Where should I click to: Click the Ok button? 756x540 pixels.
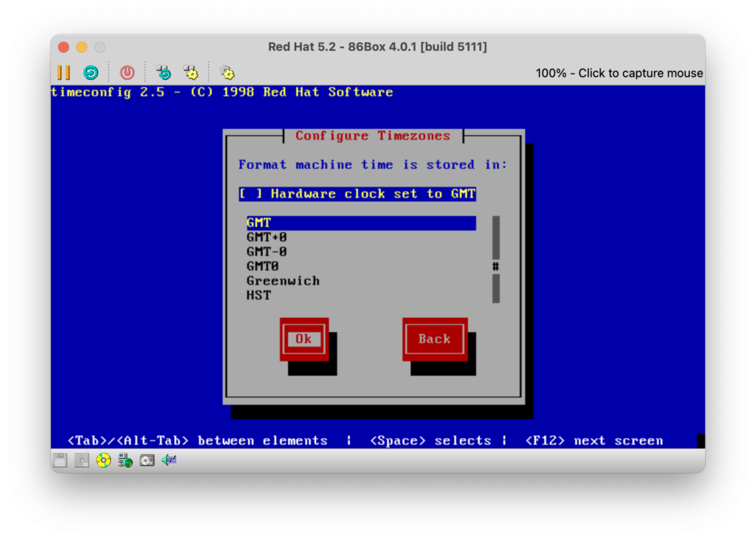click(304, 339)
